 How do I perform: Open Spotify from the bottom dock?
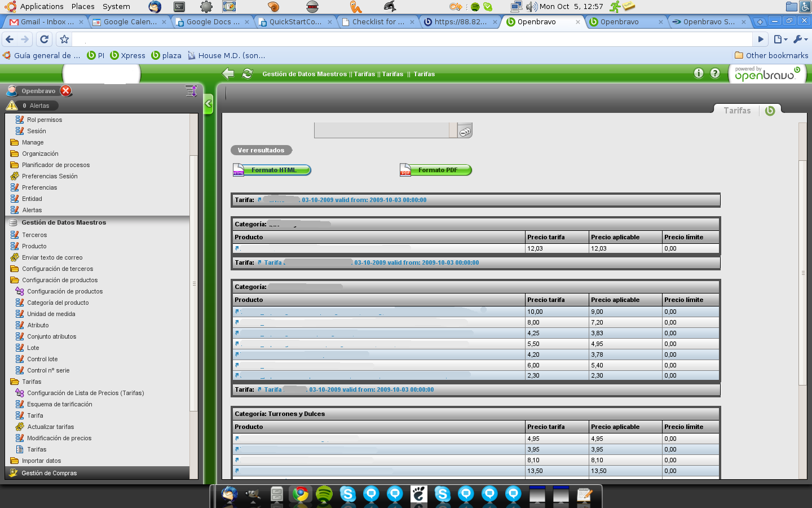coord(324,495)
